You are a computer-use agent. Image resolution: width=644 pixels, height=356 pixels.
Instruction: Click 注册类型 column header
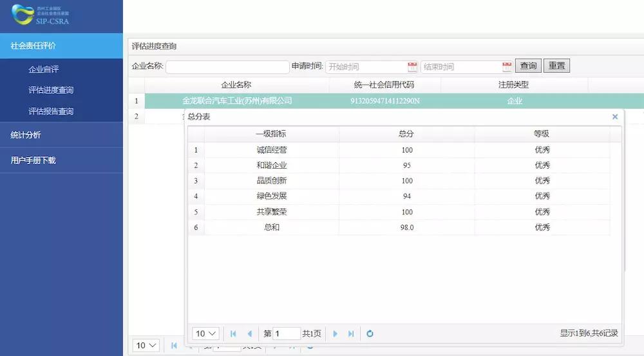click(x=514, y=85)
